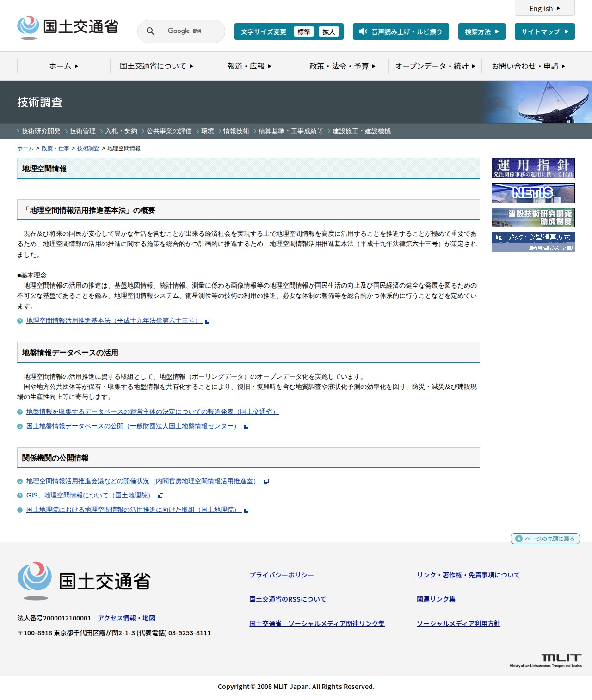This screenshot has height=700, width=592.
Task: Open 地理空間情報活用推進基本法 law link
Action: [114, 321]
